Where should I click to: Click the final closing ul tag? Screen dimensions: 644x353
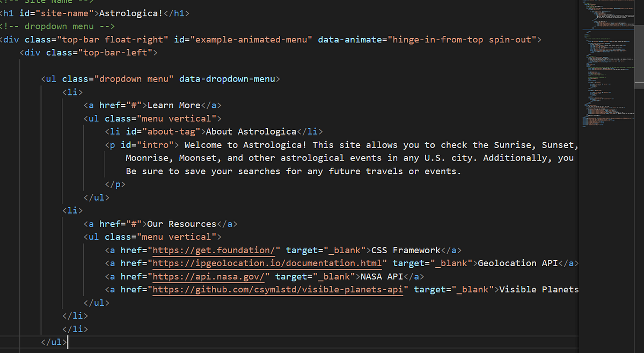pyautogui.click(x=52, y=342)
